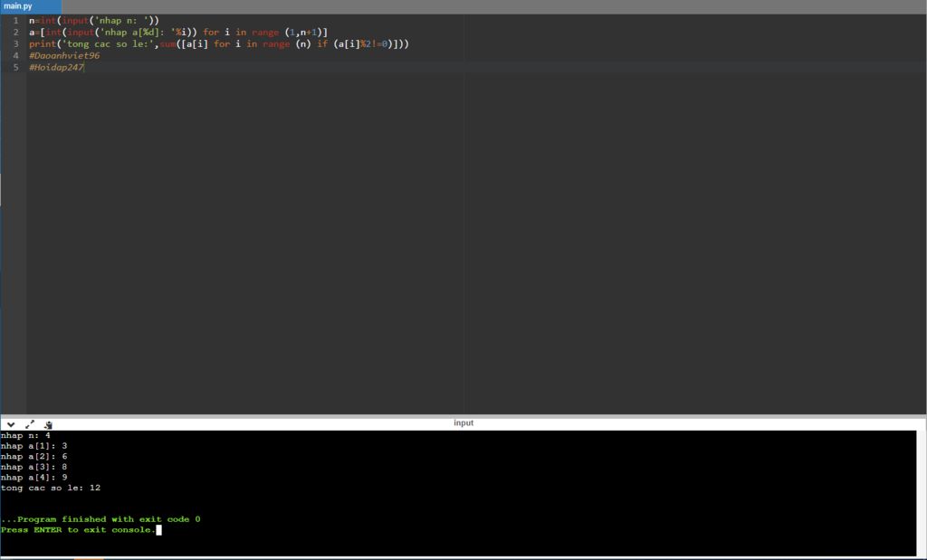Screen dimensions: 927x560
Task: Collapse the console with the chevron icon
Action: point(11,424)
